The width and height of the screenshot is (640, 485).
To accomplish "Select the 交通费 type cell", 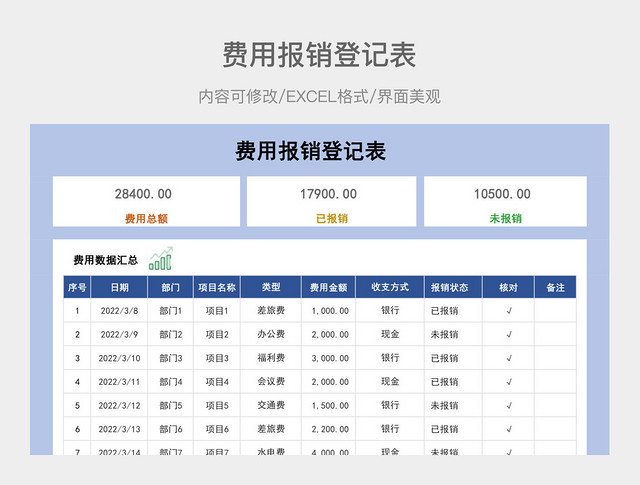I will tap(271, 405).
